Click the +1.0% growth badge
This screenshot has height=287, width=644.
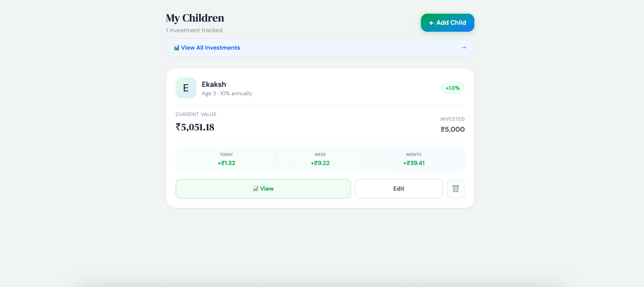(452, 88)
